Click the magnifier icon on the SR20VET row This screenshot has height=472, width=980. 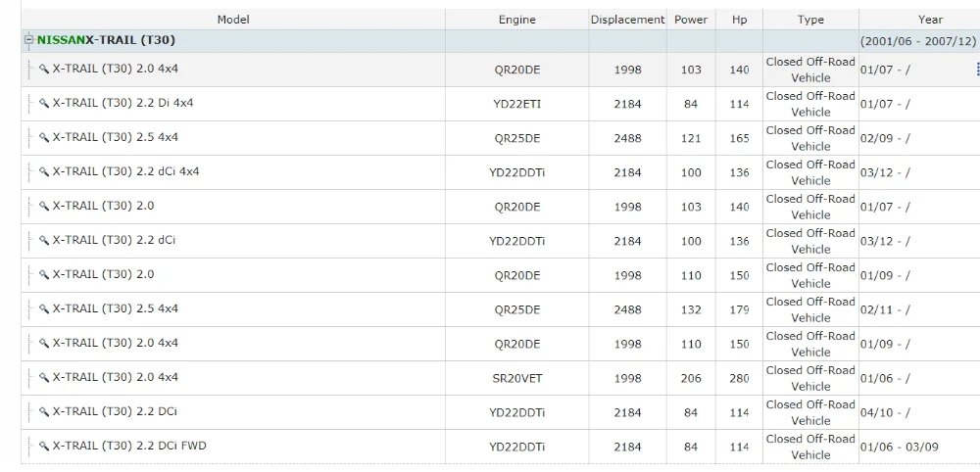tap(44, 378)
